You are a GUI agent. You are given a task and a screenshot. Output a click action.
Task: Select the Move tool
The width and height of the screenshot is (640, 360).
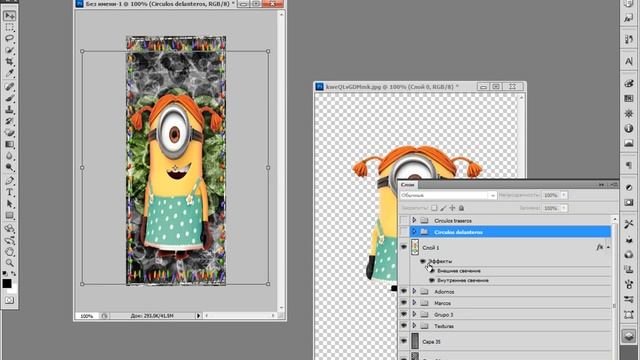coord(9,16)
